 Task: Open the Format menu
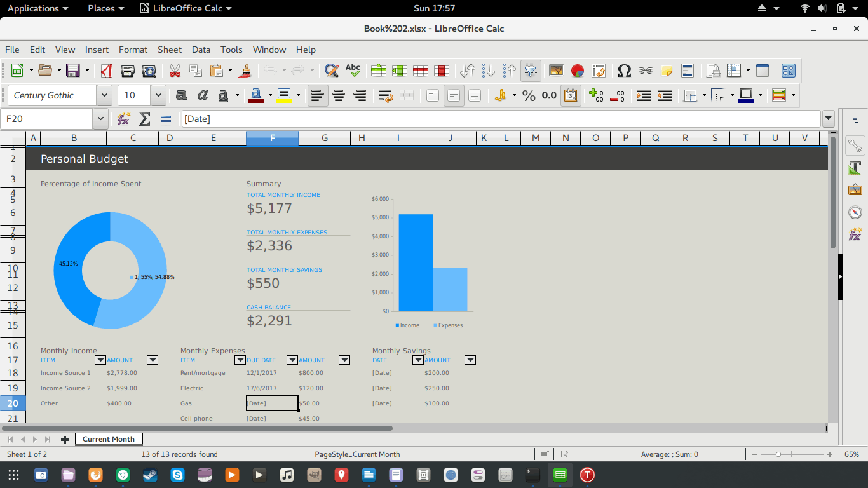click(133, 50)
